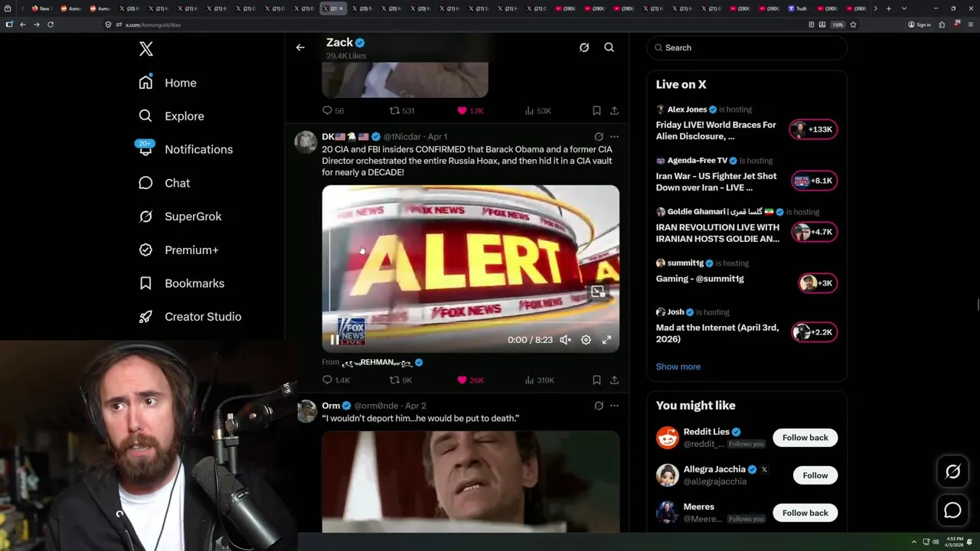The height and width of the screenshot is (551, 980).
Task: Repost DK's post with 9K reposts
Action: (x=400, y=380)
